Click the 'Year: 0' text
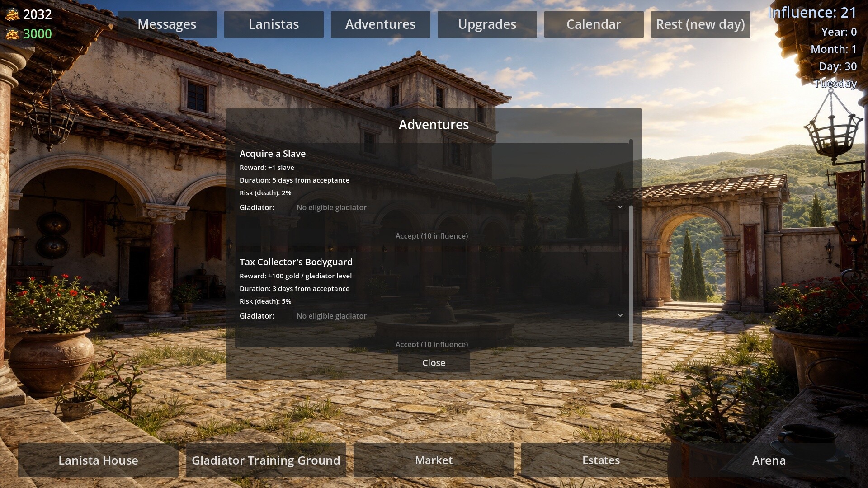The height and width of the screenshot is (488, 868). click(x=839, y=32)
